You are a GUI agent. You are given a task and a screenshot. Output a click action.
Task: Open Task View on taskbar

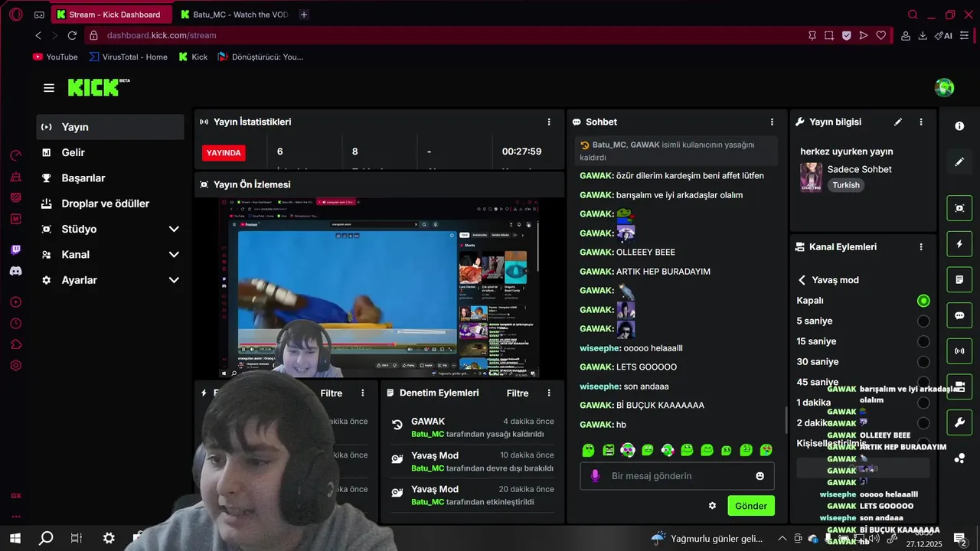click(x=77, y=538)
